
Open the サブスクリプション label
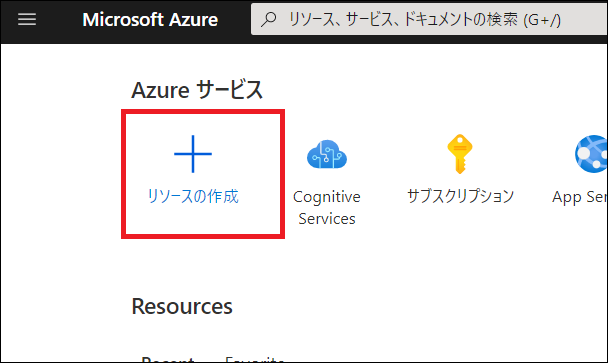460,196
